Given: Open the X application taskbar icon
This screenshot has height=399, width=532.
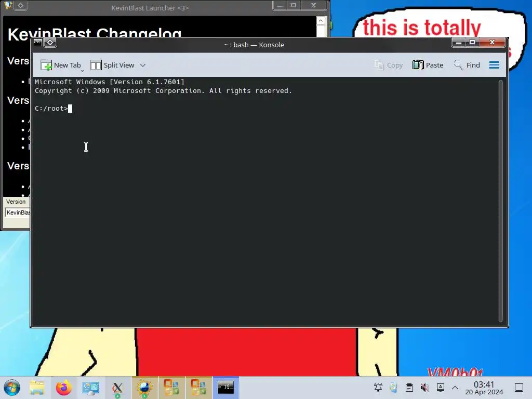Looking at the screenshot, I should tap(117, 388).
